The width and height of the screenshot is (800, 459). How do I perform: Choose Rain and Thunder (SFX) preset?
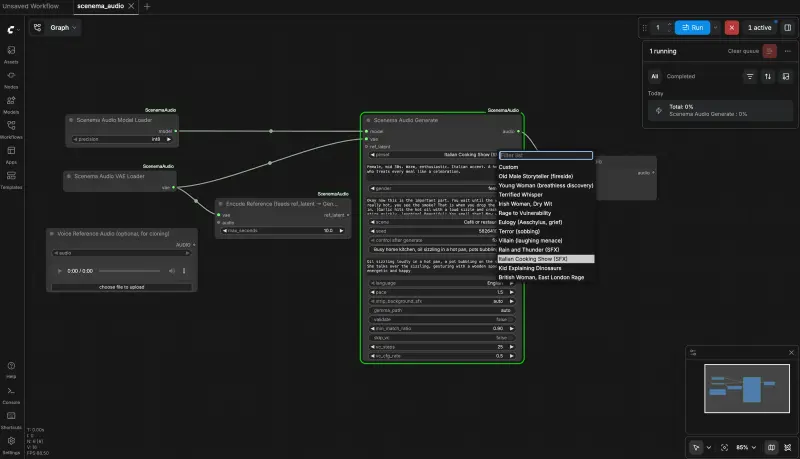pyautogui.click(x=529, y=250)
